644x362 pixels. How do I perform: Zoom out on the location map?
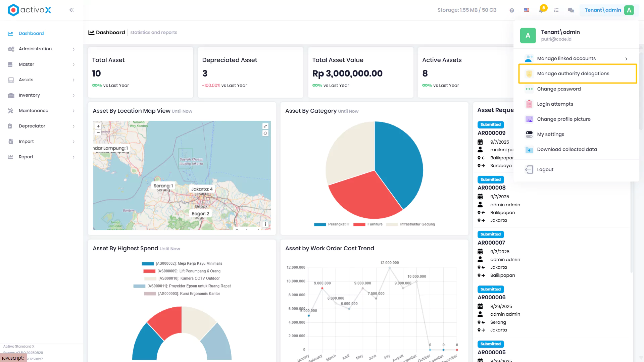point(98,133)
